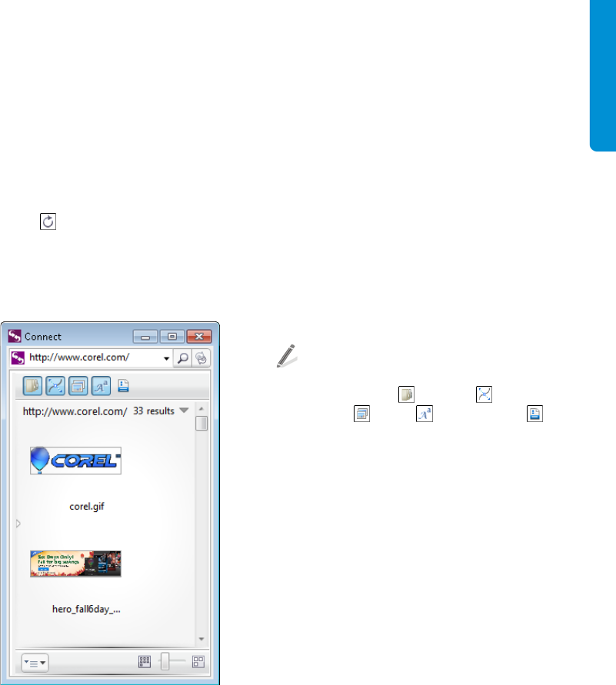Select the hero_fall6day banner thumbnail

coord(75,564)
